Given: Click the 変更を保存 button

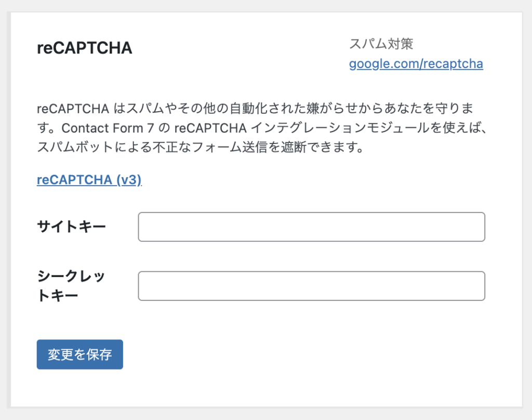Looking at the screenshot, I should (x=79, y=355).
